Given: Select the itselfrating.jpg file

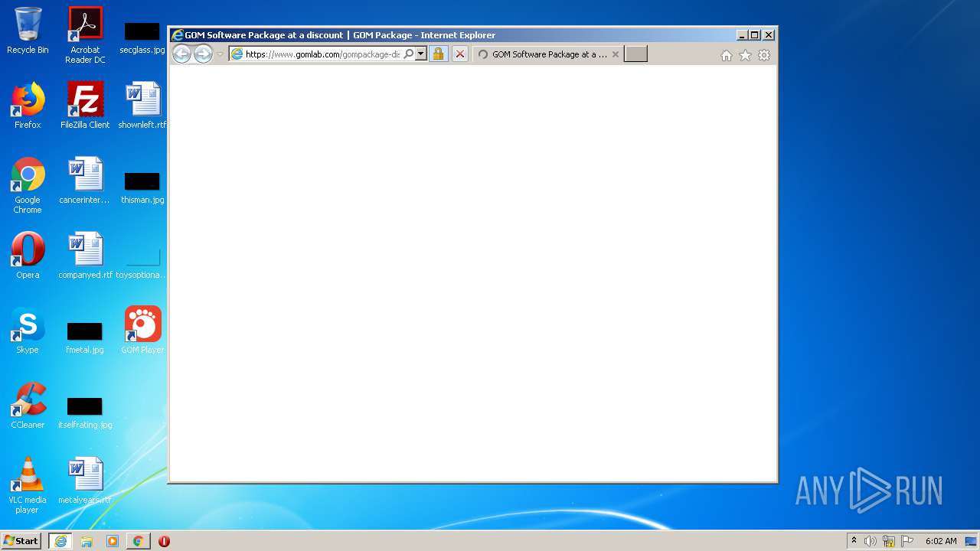Looking at the screenshot, I should (85, 412).
